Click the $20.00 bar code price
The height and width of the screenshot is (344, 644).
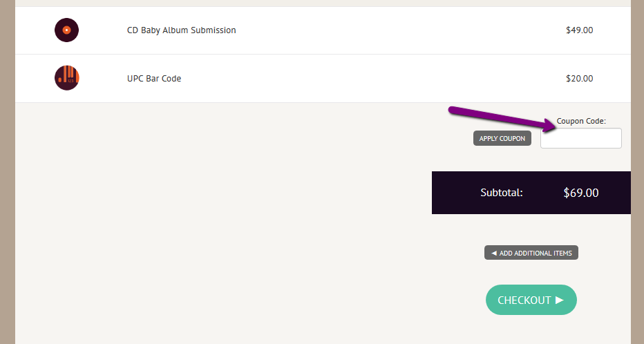pos(579,79)
